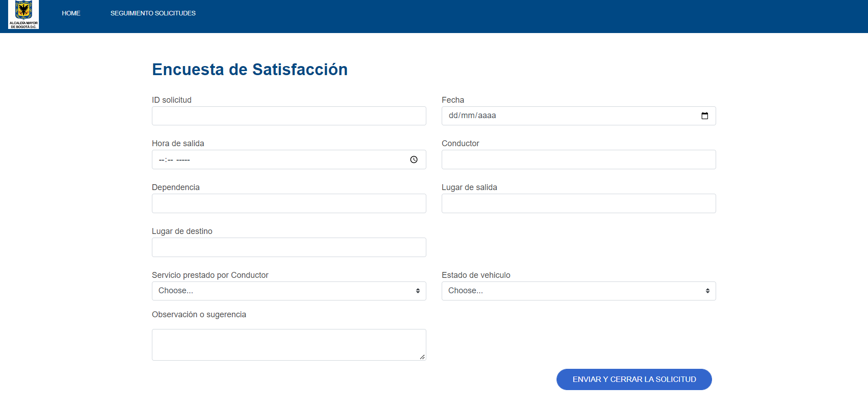This screenshot has height=410, width=868.
Task: Expand the Servicio prestado por Conductor dropdown
Action: tap(289, 291)
